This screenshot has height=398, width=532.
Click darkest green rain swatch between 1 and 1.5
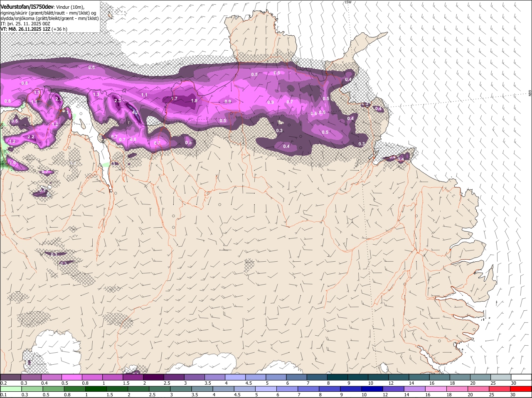tap(96, 389)
